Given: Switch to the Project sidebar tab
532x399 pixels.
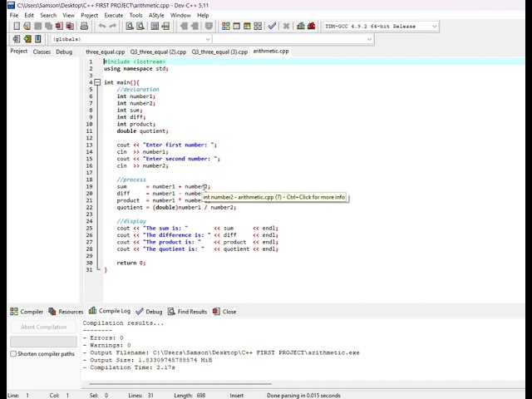Looking at the screenshot, I should [x=18, y=52].
